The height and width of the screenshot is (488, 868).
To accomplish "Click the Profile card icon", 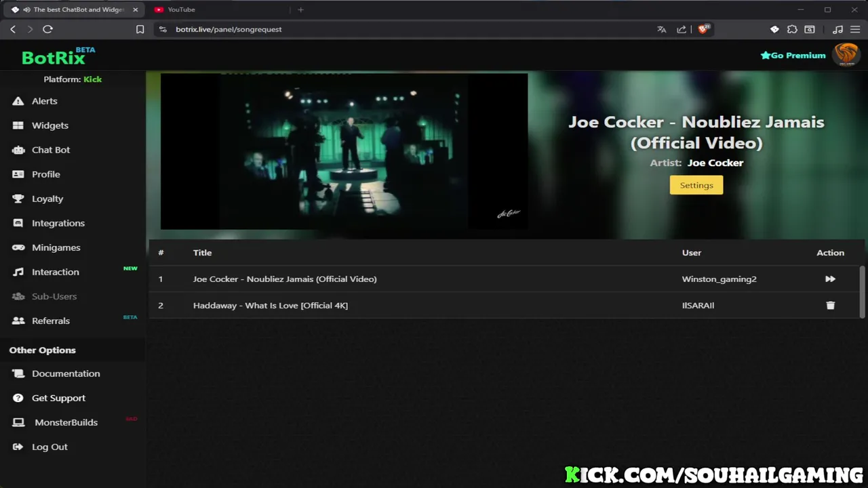I will pos(18,174).
